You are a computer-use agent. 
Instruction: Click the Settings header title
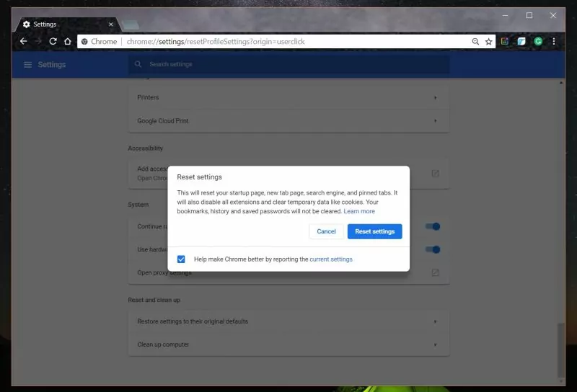[52, 65]
